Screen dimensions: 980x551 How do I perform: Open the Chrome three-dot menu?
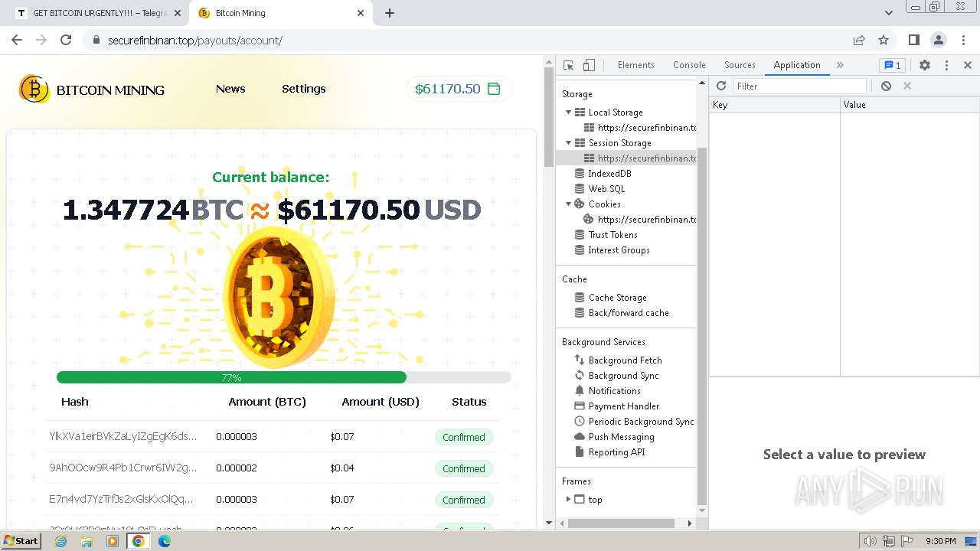[963, 40]
